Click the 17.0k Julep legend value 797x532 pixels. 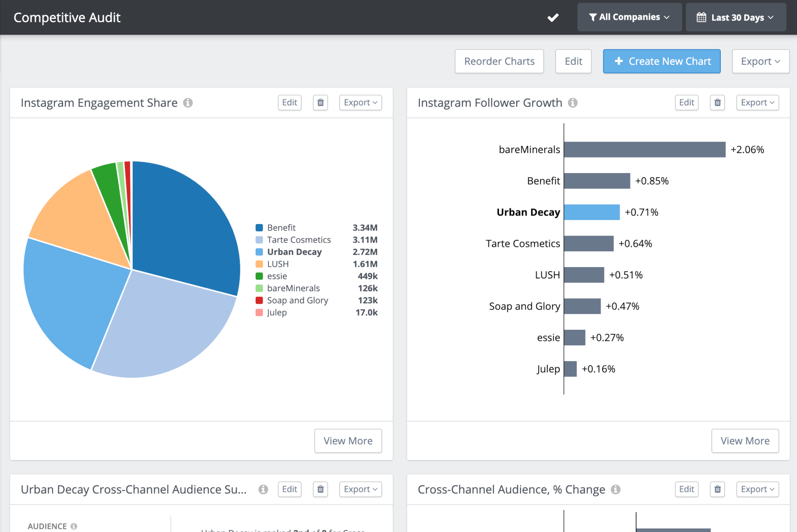(x=367, y=312)
